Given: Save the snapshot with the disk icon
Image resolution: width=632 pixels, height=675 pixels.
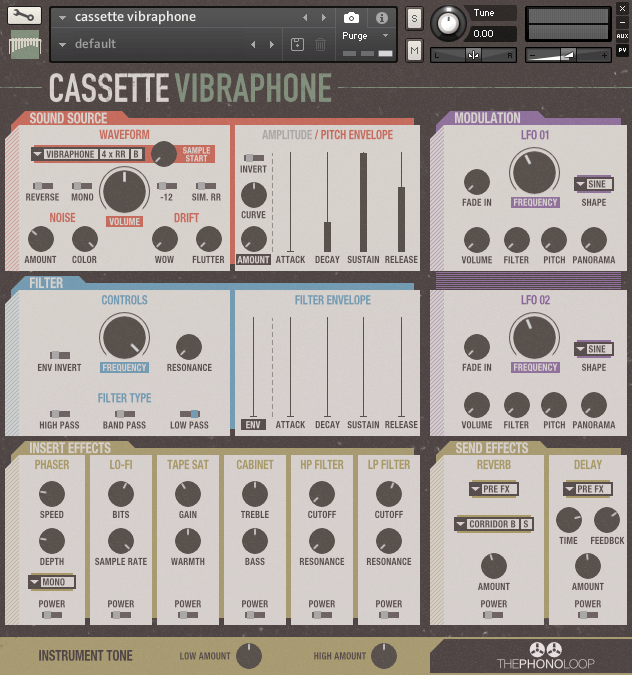Looking at the screenshot, I should point(297,44).
